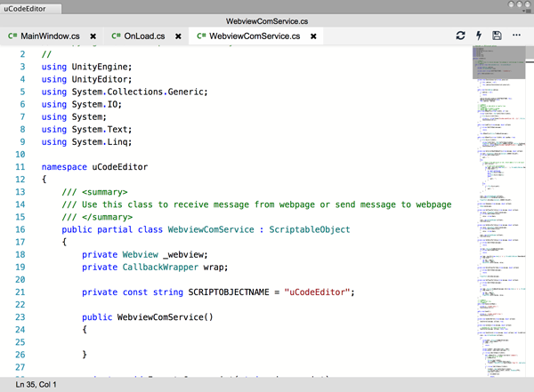The image size is (534, 392).
Task: Click 'CallbackWrapper' type name
Action: [x=160, y=268]
